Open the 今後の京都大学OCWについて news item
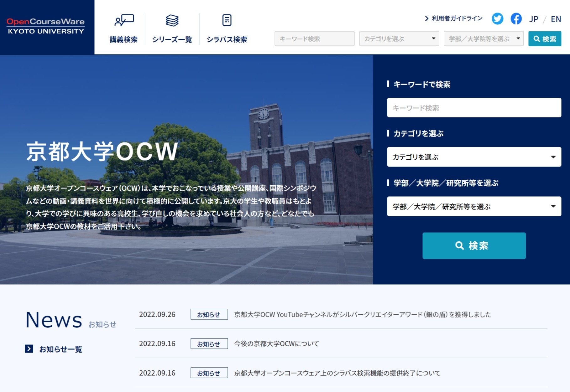 pyautogui.click(x=276, y=344)
